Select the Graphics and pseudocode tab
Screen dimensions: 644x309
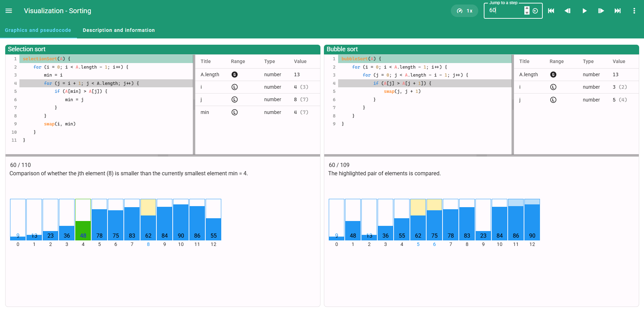coord(38,30)
